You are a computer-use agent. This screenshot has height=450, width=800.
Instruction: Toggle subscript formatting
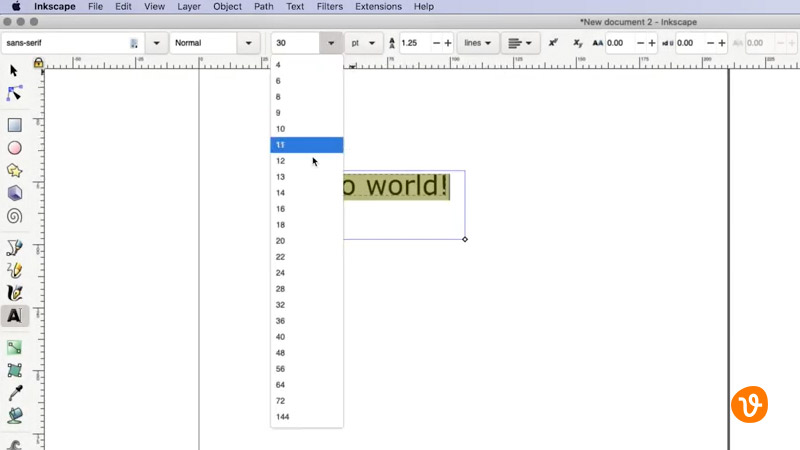click(x=578, y=43)
